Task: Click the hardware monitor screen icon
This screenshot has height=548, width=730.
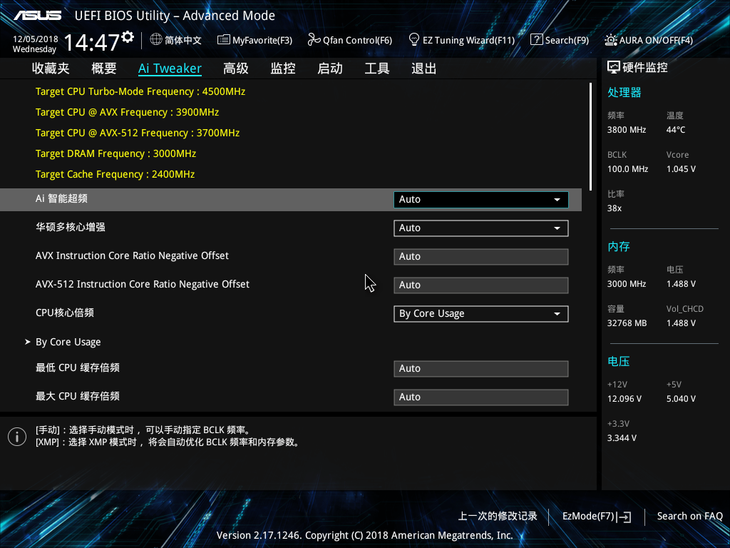Action: (x=613, y=68)
